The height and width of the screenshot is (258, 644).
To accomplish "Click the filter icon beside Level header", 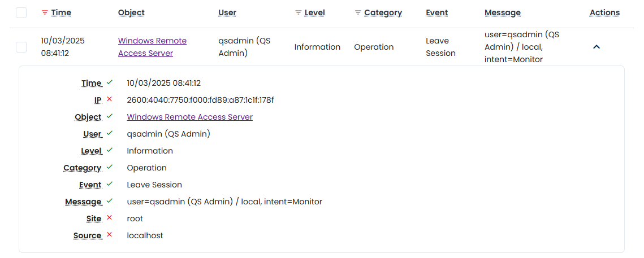I will [x=299, y=12].
